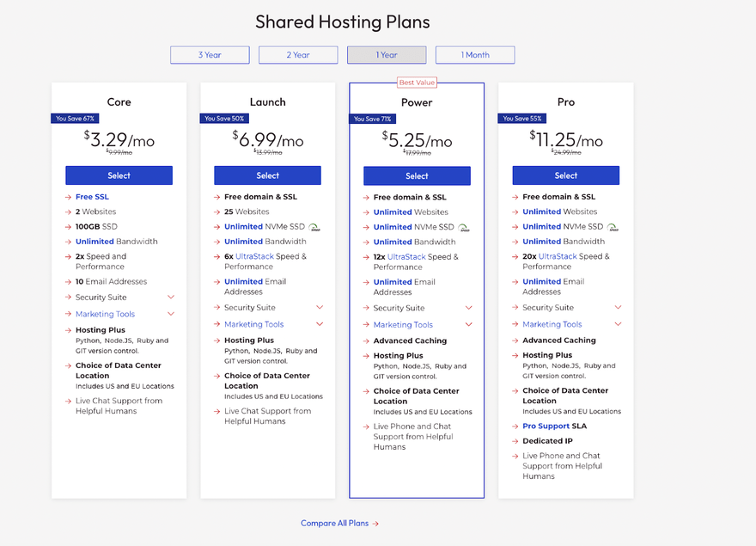Click NVMe speed gauge icon in Launch plan
This screenshot has height=546, width=756.
[314, 227]
